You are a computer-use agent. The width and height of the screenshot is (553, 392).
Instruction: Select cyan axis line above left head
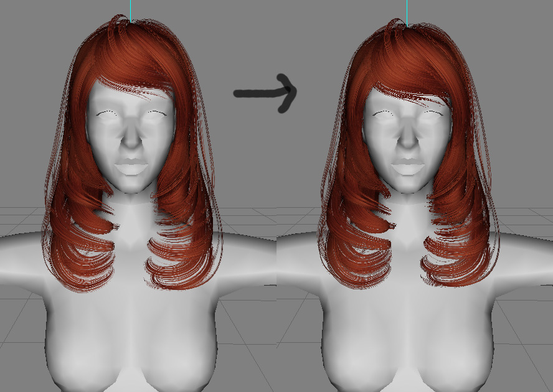click(x=130, y=11)
